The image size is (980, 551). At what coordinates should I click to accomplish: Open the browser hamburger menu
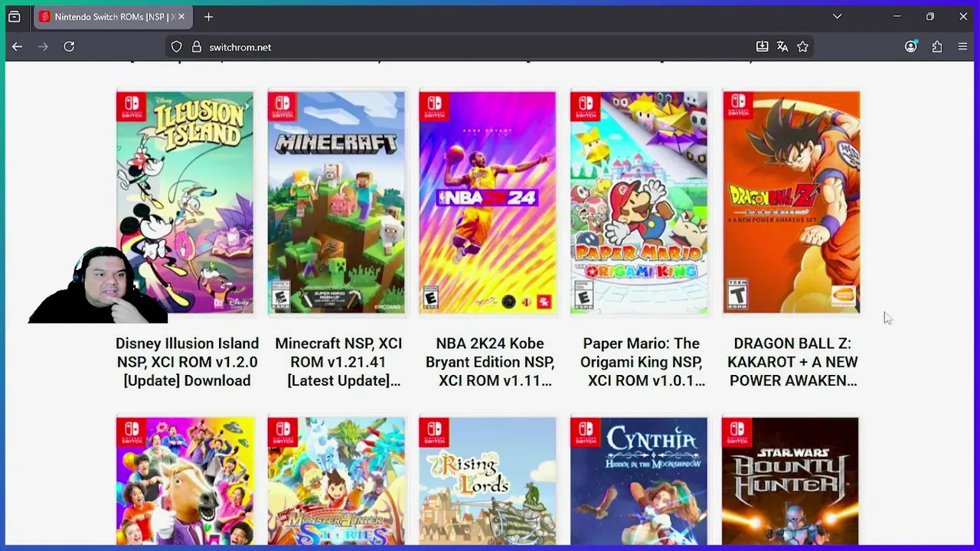(963, 47)
